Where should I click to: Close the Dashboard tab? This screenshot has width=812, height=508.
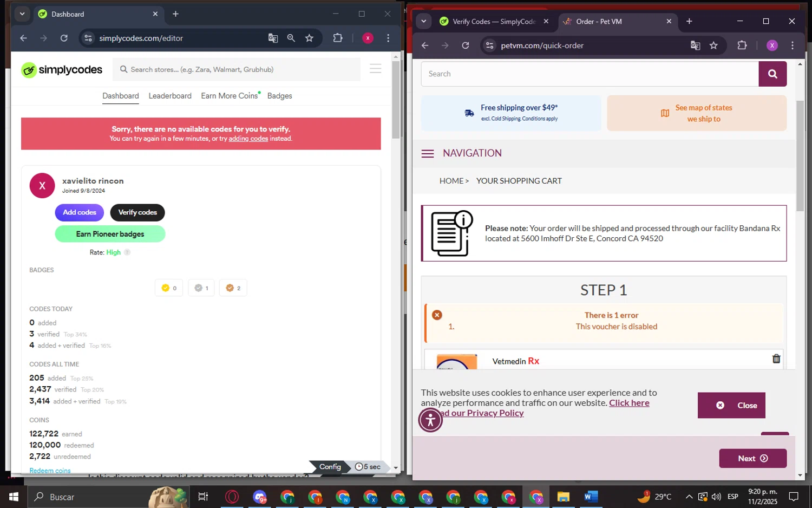pyautogui.click(x=155, y=14)
